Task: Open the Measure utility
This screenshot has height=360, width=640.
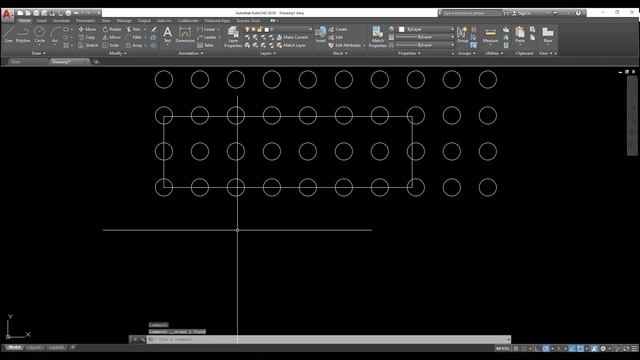Action: tap(490, 36)
